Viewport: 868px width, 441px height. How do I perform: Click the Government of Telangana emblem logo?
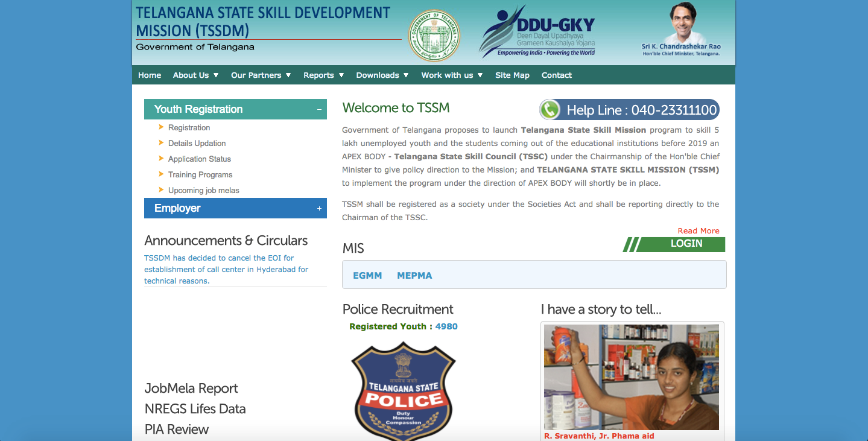pos(434,36)
